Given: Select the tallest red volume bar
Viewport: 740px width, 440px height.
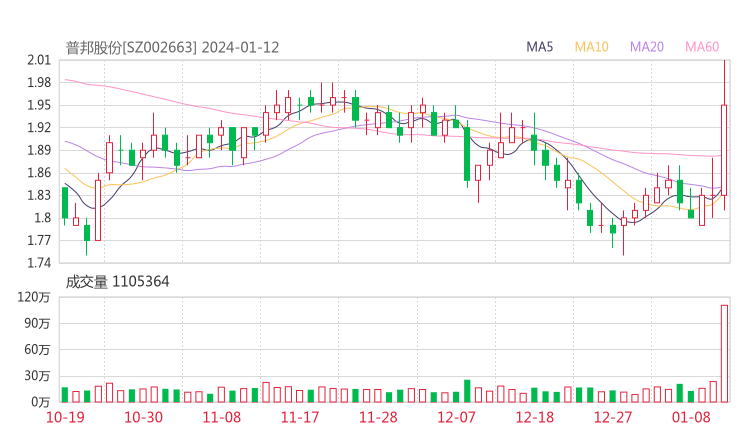Looking at the screenshot, I should [x=724, y=354].
